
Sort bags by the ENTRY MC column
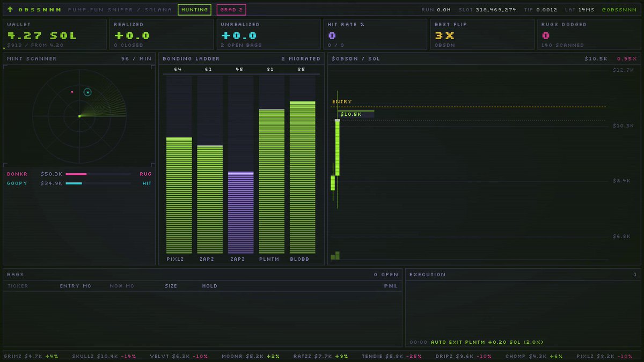(76, 286)
